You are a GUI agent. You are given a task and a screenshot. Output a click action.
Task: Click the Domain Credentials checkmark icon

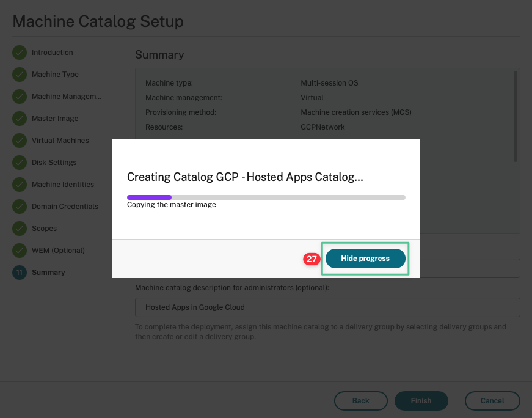[20, 207]
